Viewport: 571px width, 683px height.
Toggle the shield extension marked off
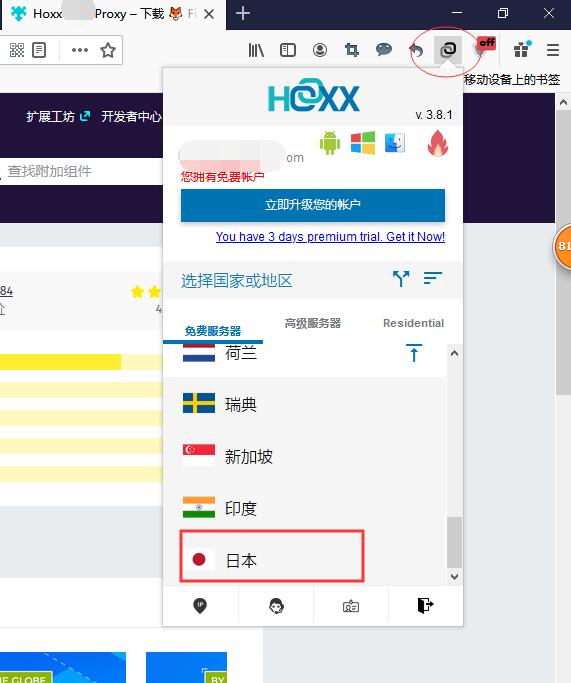(x=484, y=49)
